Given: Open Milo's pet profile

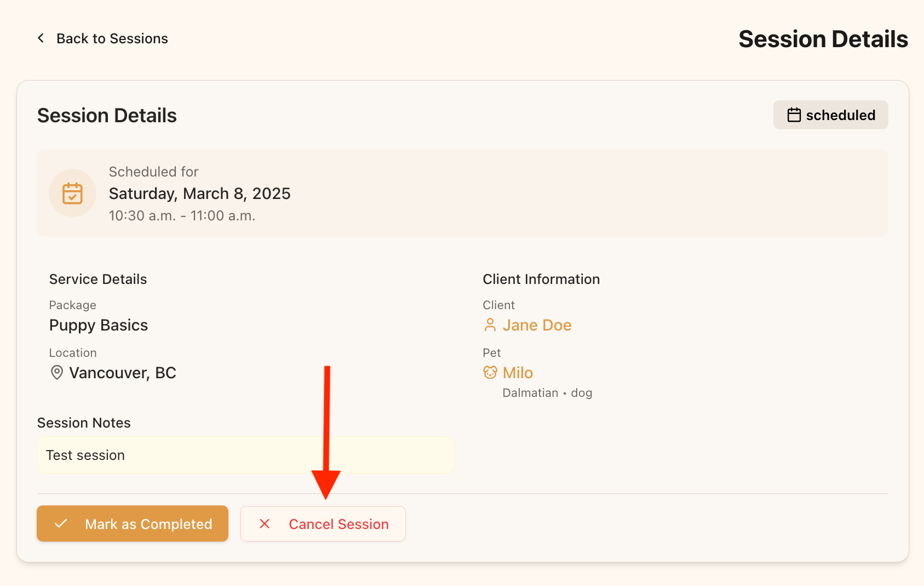Looking at the screenshot, I should (x=518, y=372).
